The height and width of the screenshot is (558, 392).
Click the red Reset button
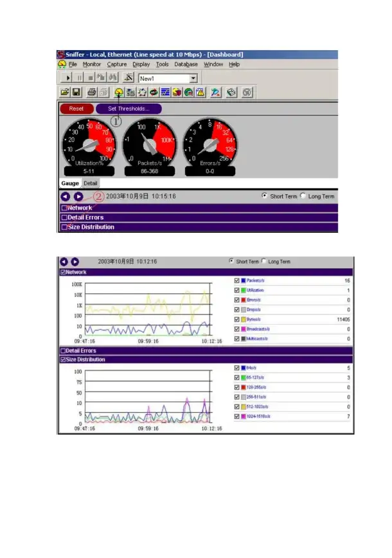(76, 109)
